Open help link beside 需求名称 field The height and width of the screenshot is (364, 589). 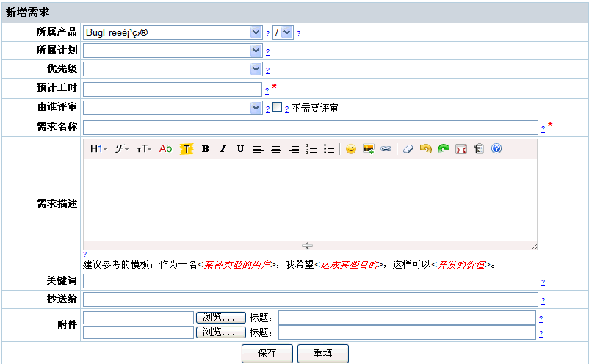click(x=543, y=129)
